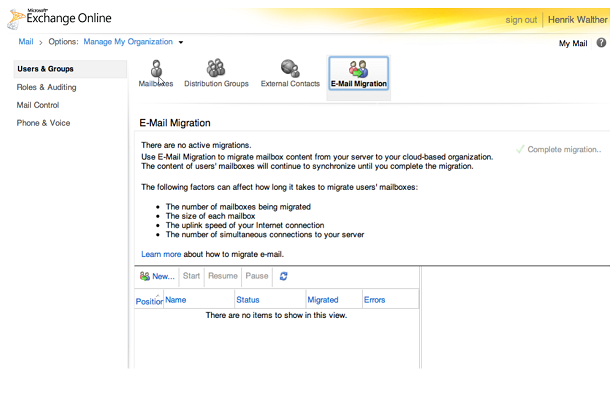Refresh the migration list
615x398 pixels.
[x=284, y=276]
